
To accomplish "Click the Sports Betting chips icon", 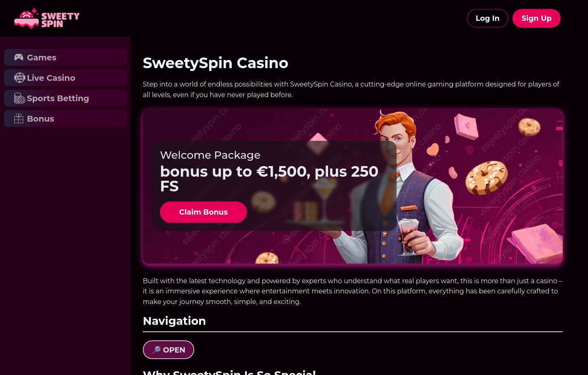I will (20, 98).
